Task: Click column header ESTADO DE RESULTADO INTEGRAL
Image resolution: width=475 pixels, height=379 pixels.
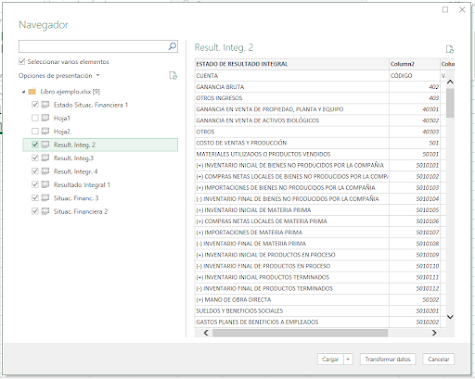Action: pyautogui.click(x=292, y=64)
